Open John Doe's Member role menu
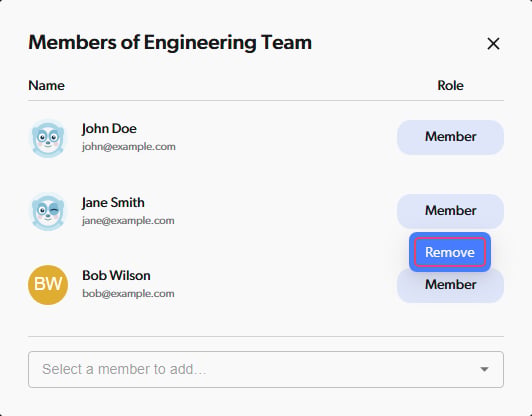Screen dimensions: 532x416 pos(450,137)
